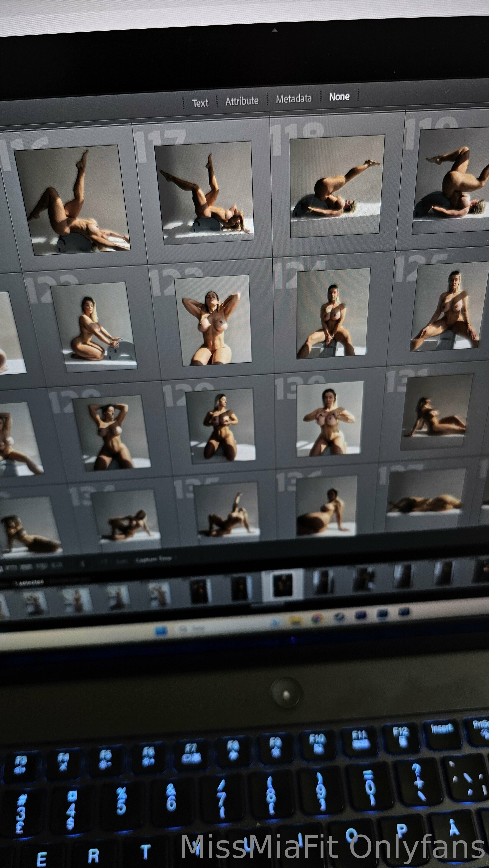The image size is (489, 868).
Task: Open the Metadata filter tab
Action: point(293,99)
